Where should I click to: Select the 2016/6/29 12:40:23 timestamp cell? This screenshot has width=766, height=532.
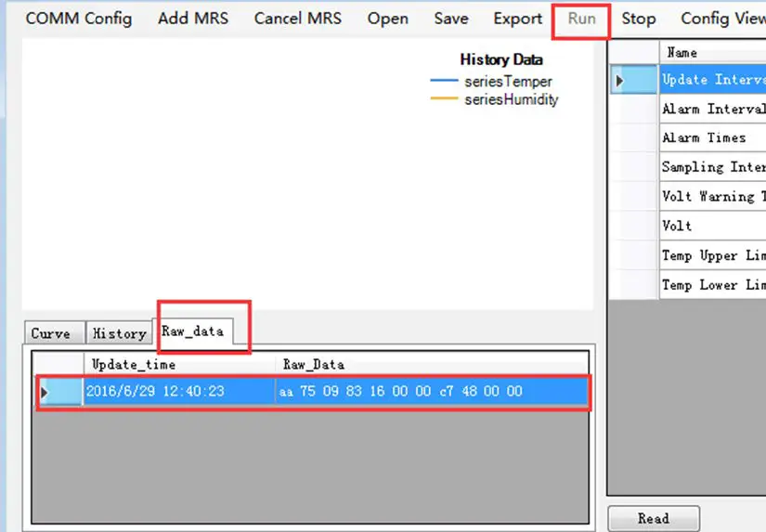point(179,391)
